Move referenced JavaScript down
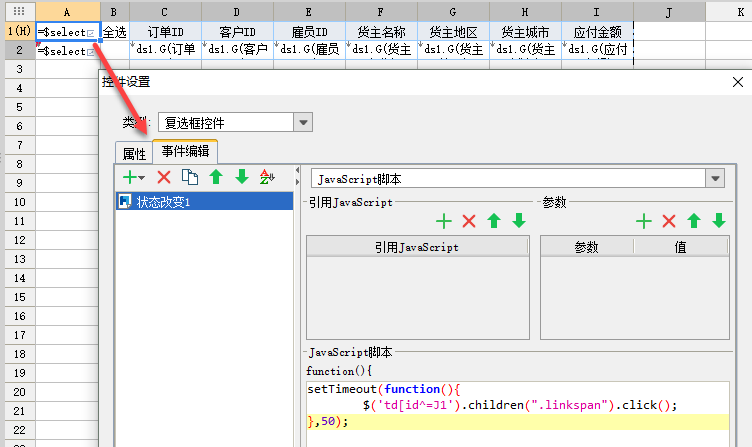Screen dimensions: 752x447 519,221
